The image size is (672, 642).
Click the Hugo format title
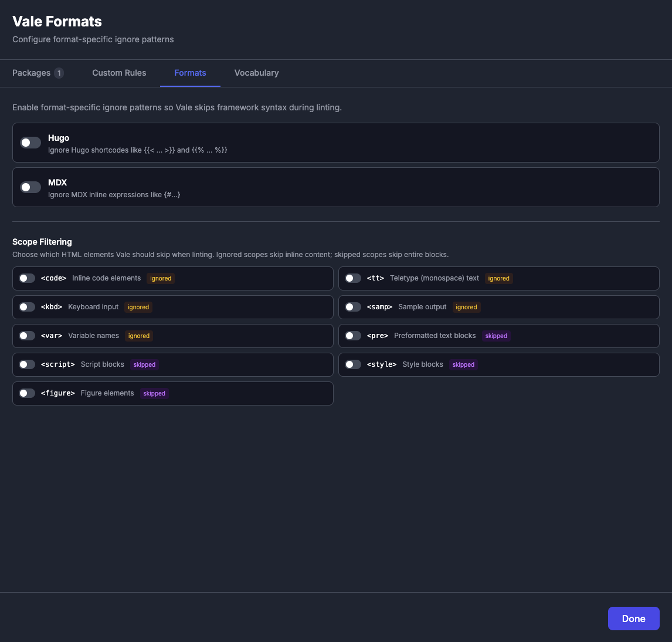click(59, 138)
